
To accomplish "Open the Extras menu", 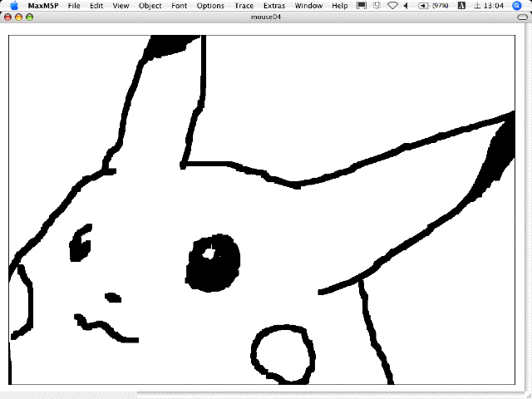I will pyautogui.click(x=274, y=6).
